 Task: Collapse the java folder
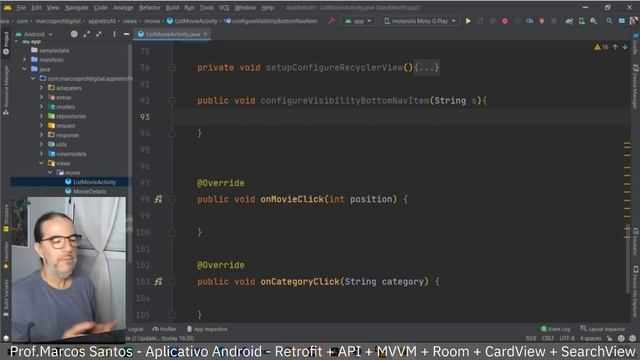[24, 69]
